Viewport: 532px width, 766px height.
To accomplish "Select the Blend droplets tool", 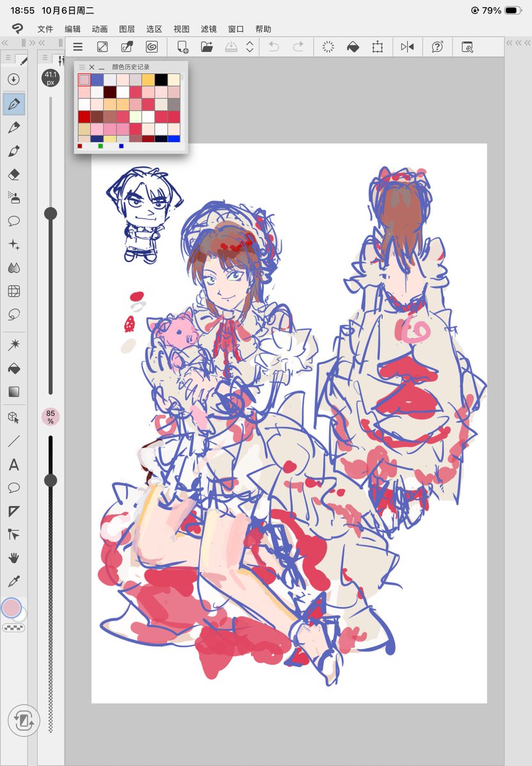I will (13, 267).
